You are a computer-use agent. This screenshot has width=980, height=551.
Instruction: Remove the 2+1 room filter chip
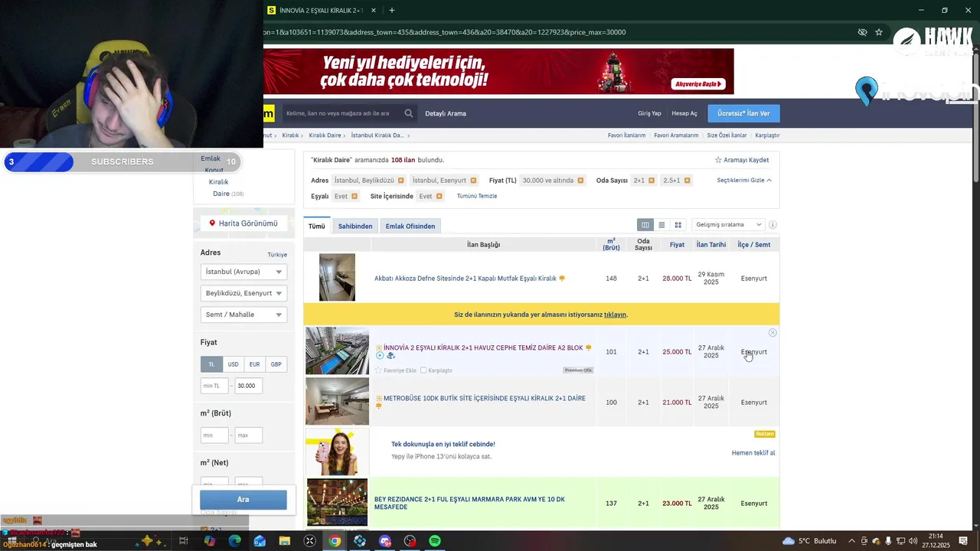[652, 181]
